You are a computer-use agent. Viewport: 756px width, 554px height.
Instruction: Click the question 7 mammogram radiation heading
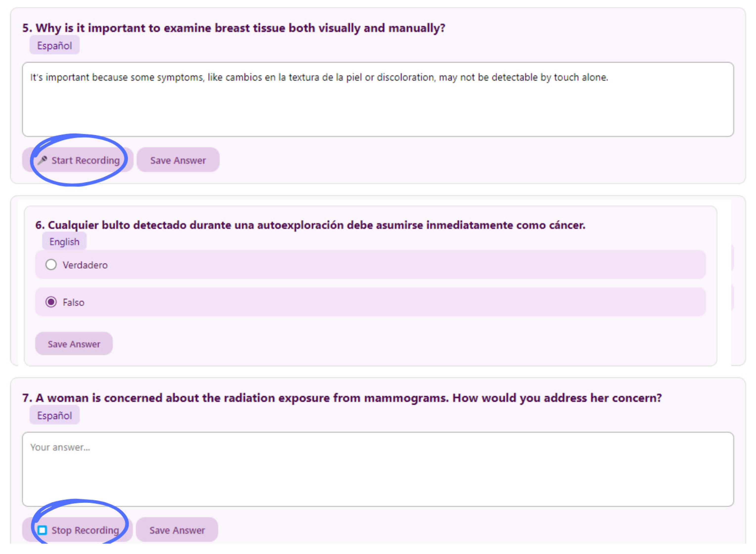click(342, 398)
